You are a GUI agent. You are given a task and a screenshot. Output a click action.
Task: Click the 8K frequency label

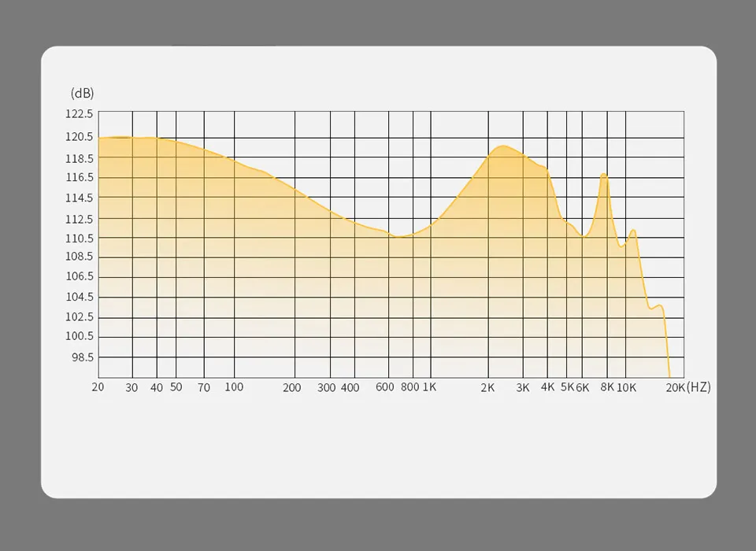tap(607, 387)
